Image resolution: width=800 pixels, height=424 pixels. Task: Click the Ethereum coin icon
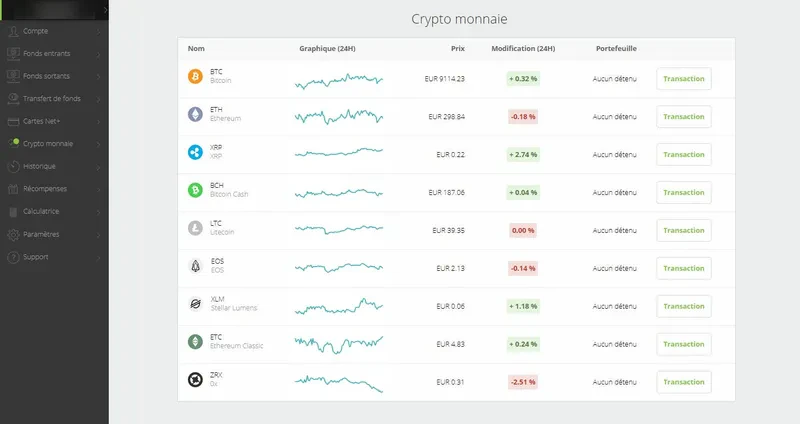point(194,115)
